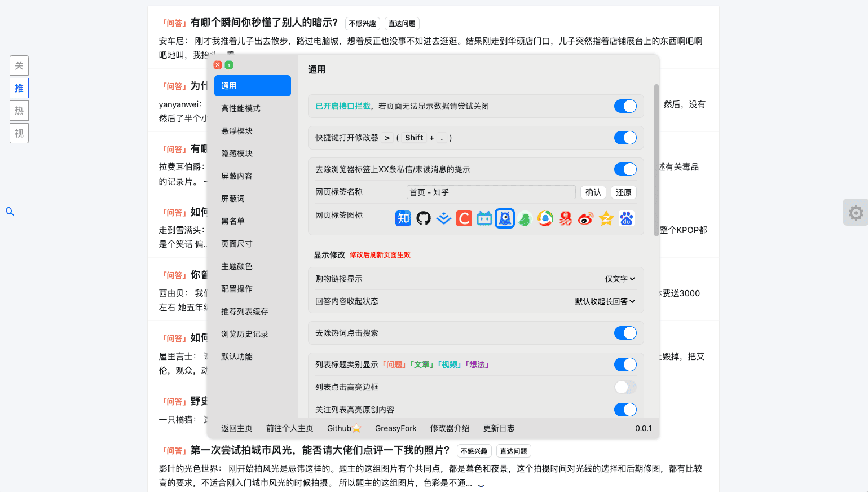Open 配置操作 settings section
Viewport: 868px width, 492px height.
click(x=253, y=289)
